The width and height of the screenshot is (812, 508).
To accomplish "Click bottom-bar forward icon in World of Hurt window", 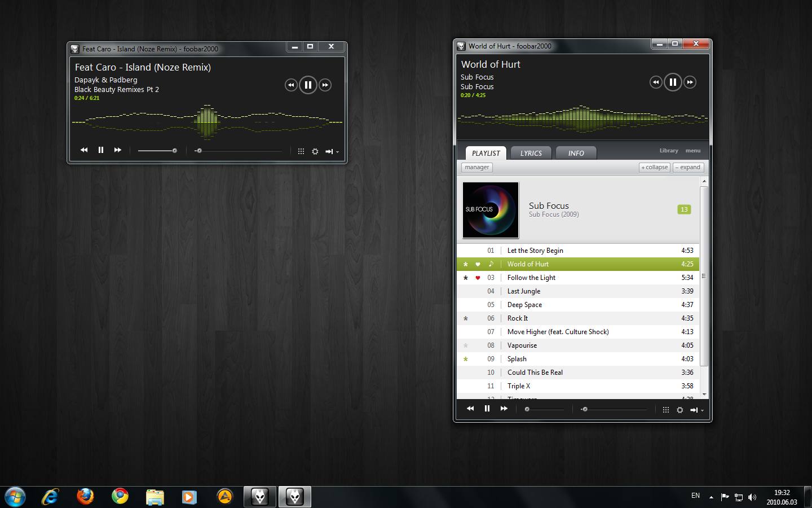I will tap(504, 409).
